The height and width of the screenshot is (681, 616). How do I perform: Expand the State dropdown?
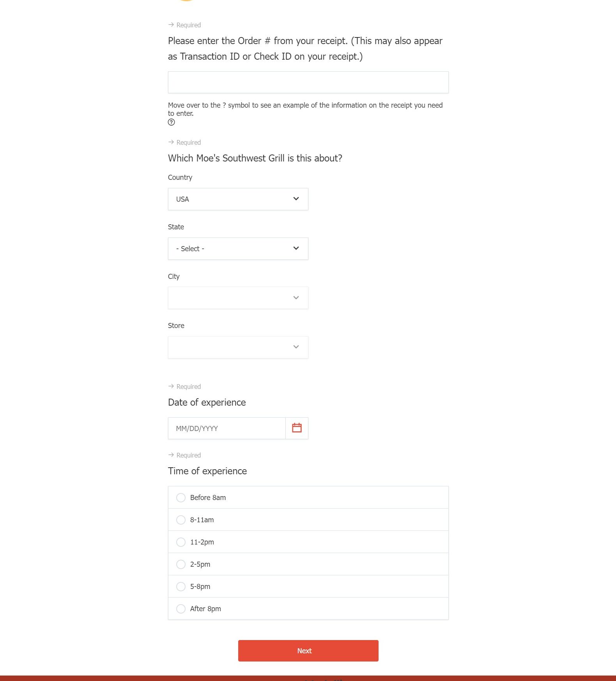coord(238,249)
